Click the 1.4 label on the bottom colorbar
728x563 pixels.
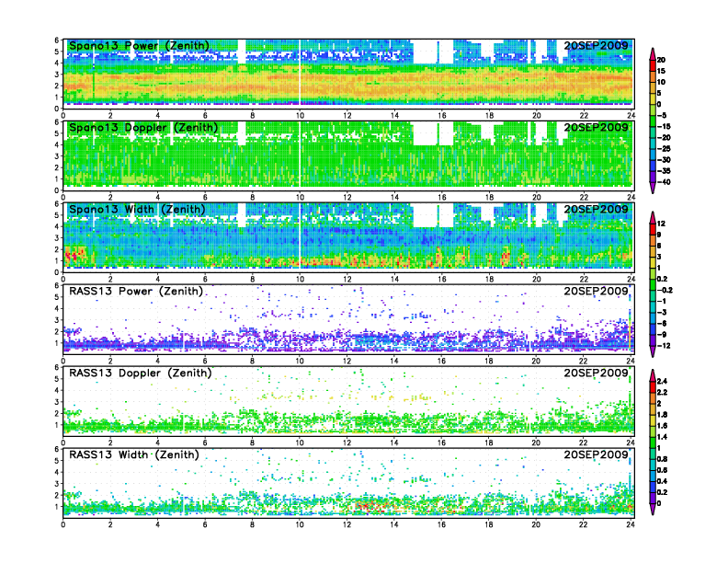(662, 437)
